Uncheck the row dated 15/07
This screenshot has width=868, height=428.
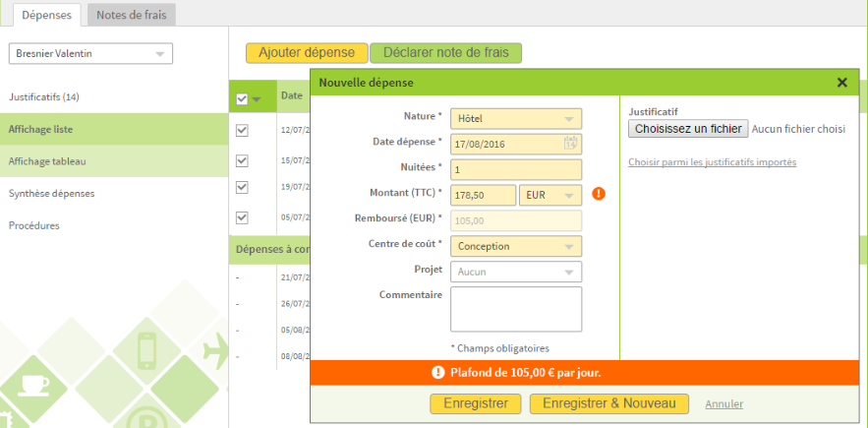tap(242, 160)
